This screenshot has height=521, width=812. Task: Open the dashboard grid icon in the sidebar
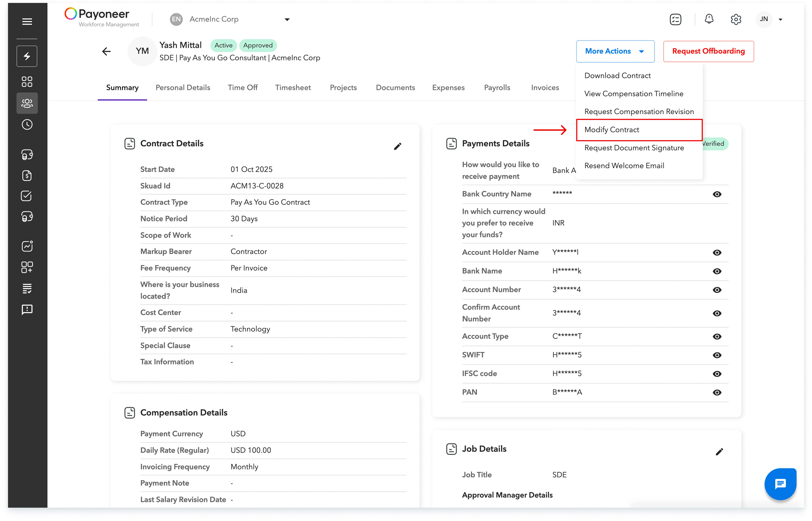pos(27,82)
